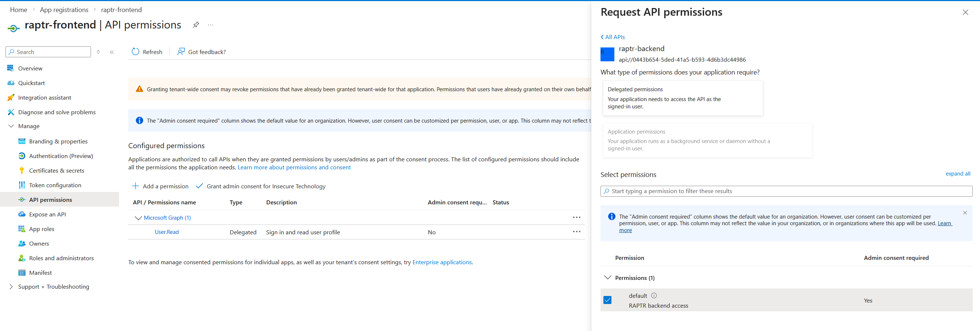Go to Certificates & secrets
The width and height of the screenshot is (980, 331).
(56, 171)
